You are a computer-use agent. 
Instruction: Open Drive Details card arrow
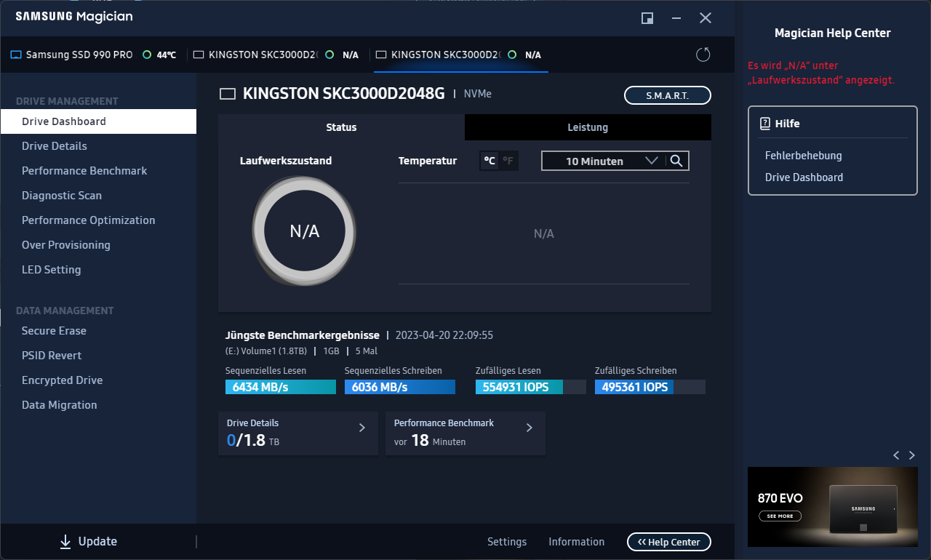(362, 428)
